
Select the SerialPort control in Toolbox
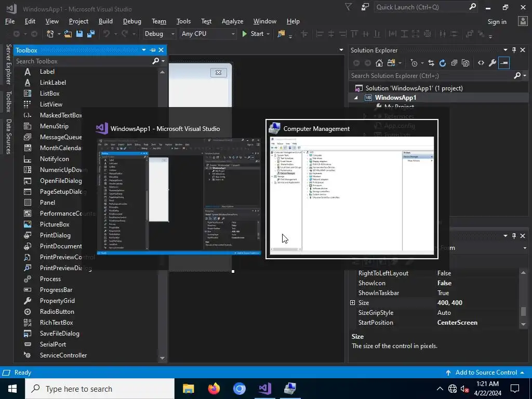point(53,344)
